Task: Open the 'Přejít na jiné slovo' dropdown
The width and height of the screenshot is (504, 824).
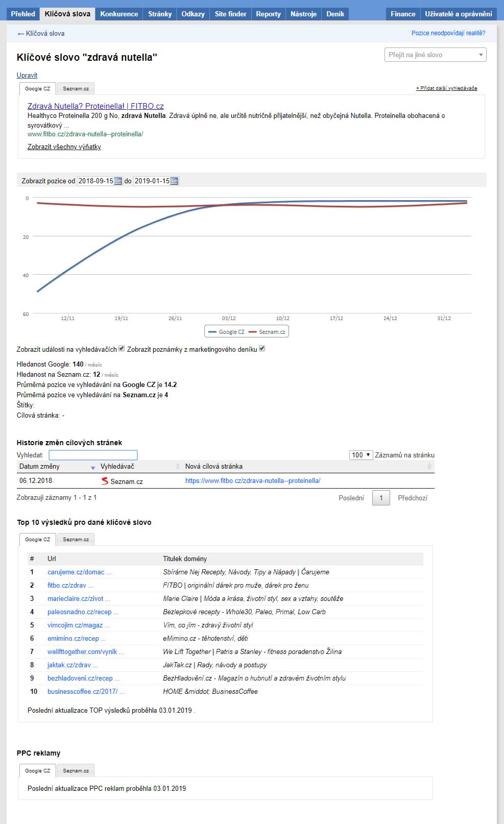Action: coord(435,55)
